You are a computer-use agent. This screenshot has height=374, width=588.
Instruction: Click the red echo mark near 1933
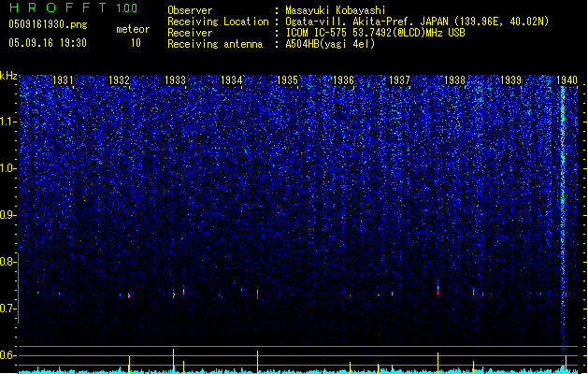[174, 295]
